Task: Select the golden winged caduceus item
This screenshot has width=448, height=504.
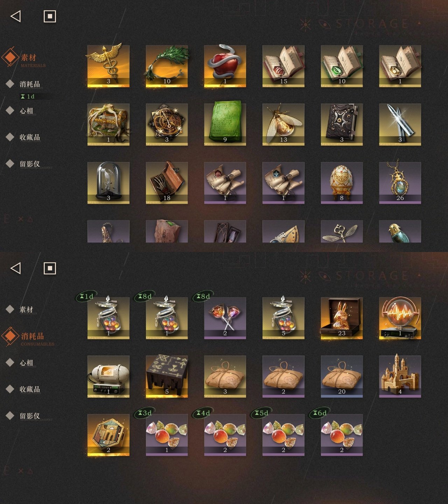Action: click(108, 66)
